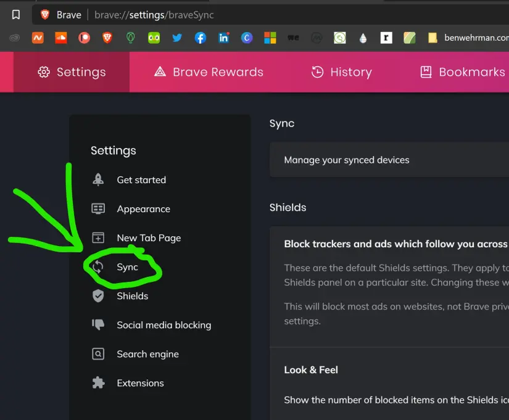Click the bookmark page icon in address bar

(x=15, y=15)
